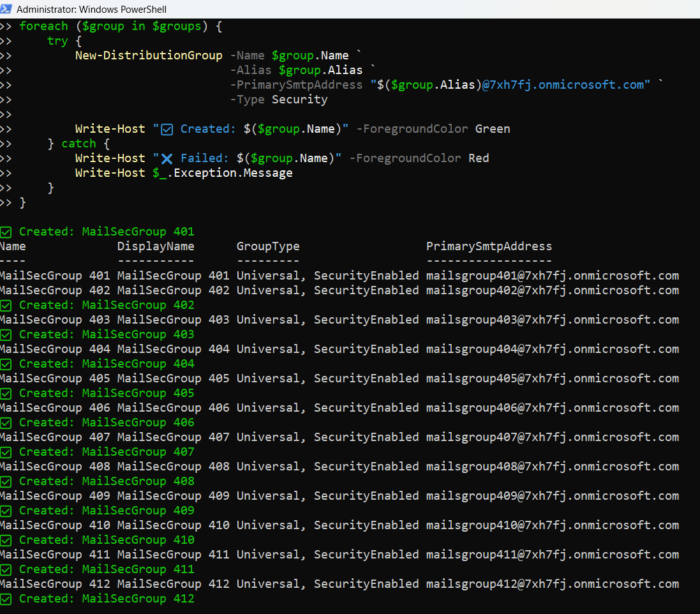Click the mailsgroup401@7xh7fj.onmicrosoft.com address
Screen dimensions: 700x614
(552, 276)
